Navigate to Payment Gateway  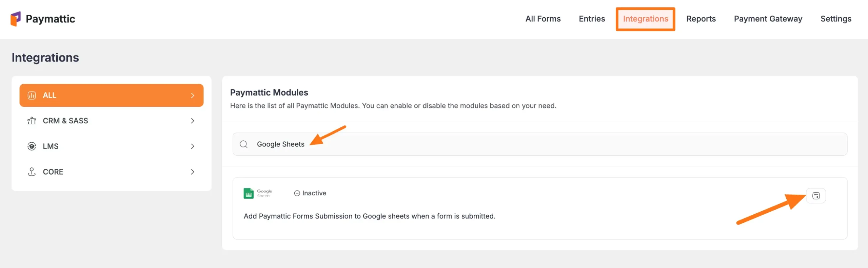coord(768,19)
